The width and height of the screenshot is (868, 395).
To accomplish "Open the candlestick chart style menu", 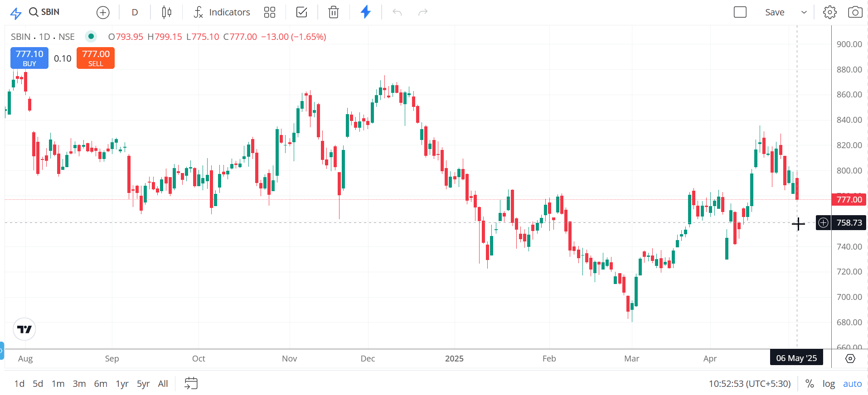I will (x=166, y=13).
